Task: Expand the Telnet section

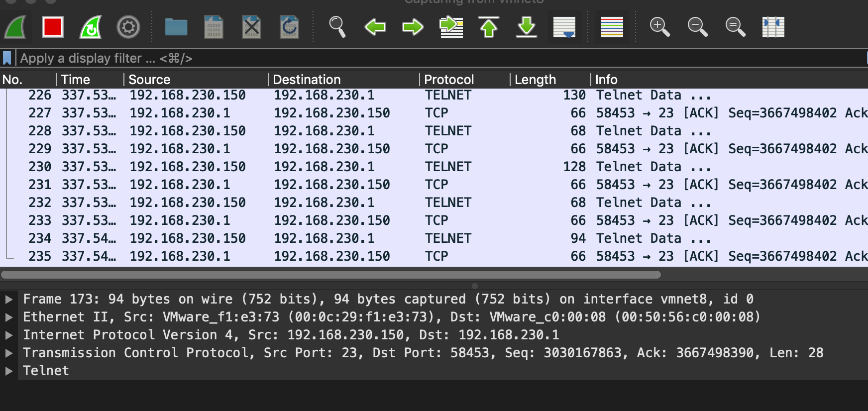Action: pos(8,371)
